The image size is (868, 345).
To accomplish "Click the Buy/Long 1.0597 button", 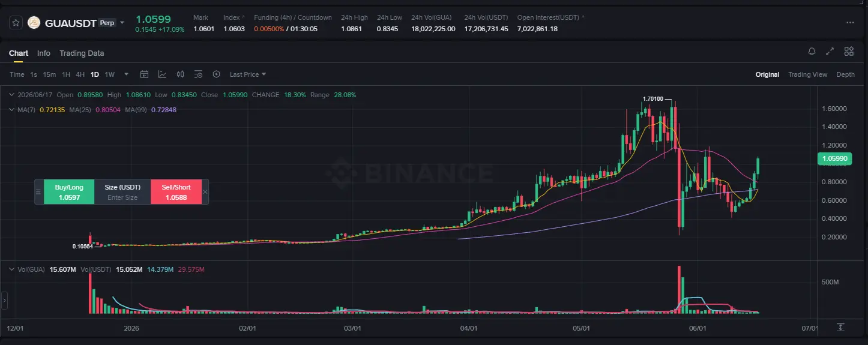I will pos(69,192).
